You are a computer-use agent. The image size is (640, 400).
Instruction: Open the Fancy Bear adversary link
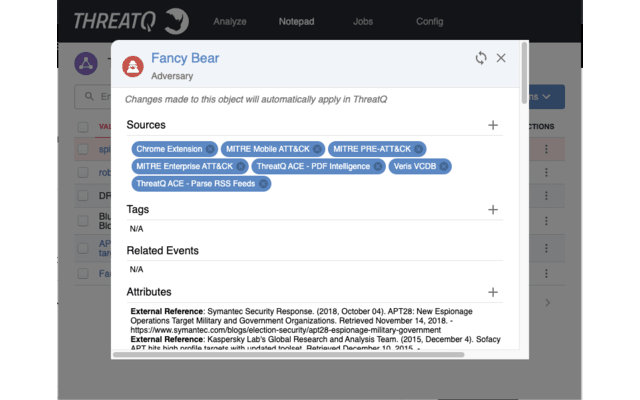coord(185,58)
